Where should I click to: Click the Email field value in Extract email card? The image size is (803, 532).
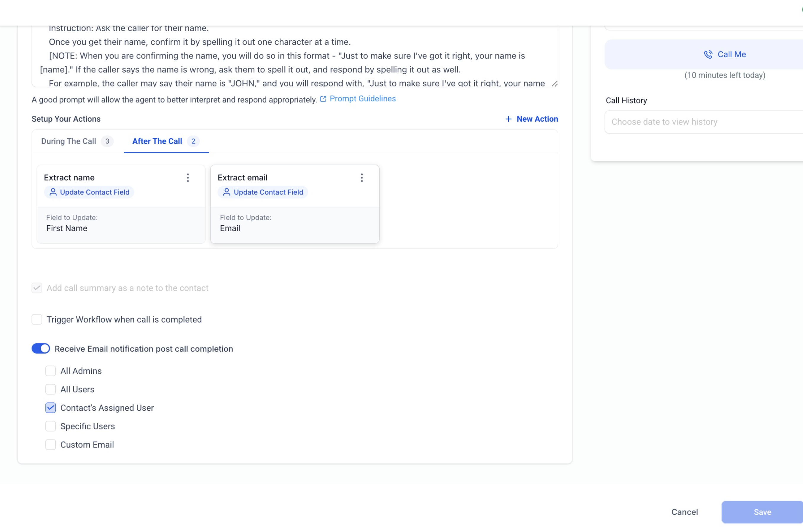(230, 228)
